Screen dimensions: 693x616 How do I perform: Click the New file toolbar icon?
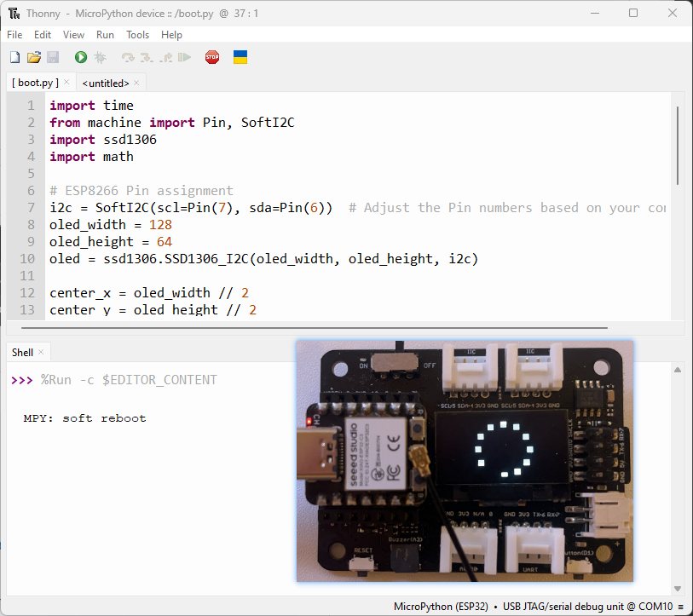[15, 57]
